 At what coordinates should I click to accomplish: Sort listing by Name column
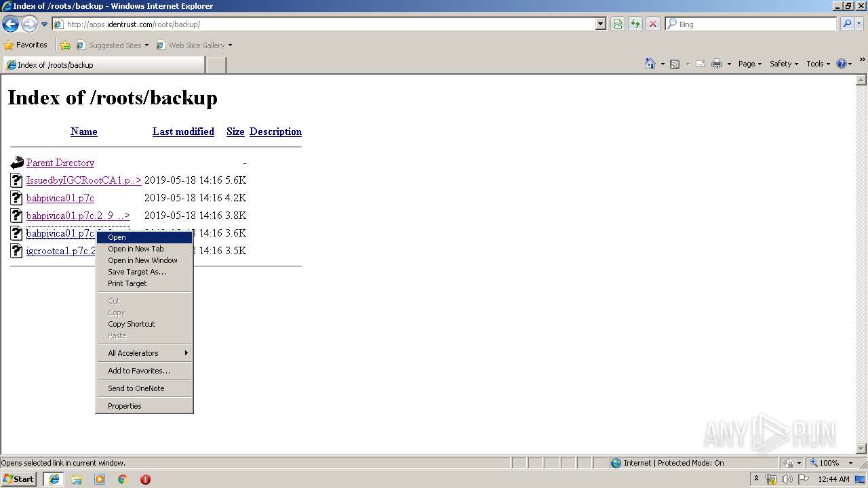tap(84, 131)
